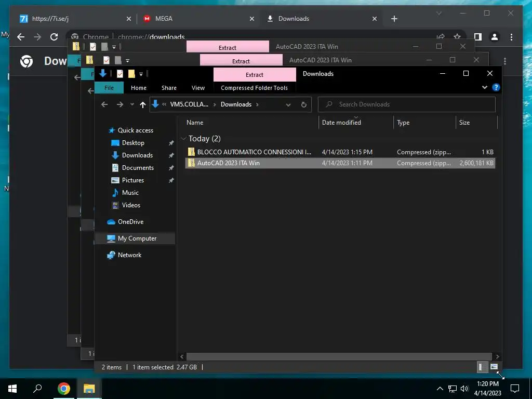Viewport: 532px width, 399px height.
Task: Switch to the MEGA browser tab
Action: pos(199,19)
